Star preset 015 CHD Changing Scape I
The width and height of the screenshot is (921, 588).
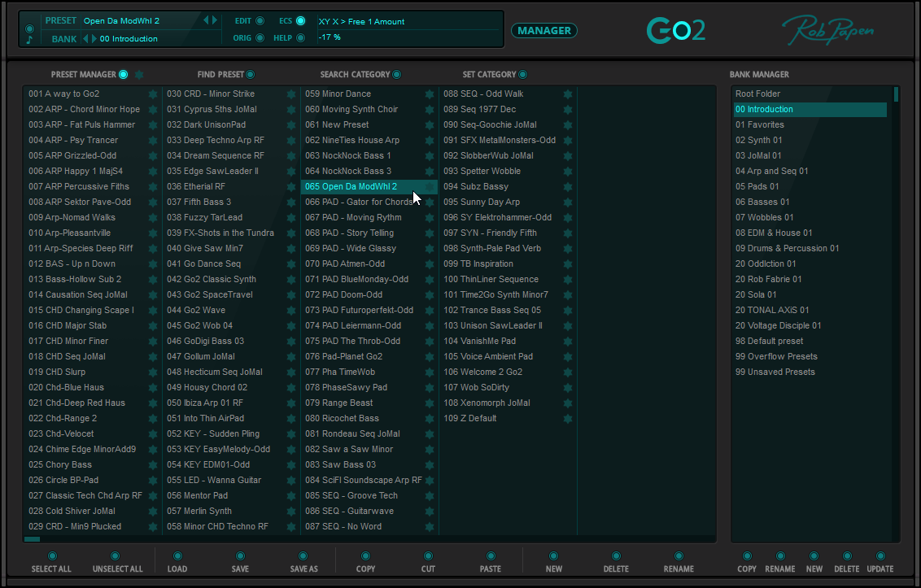pos(153,310)
